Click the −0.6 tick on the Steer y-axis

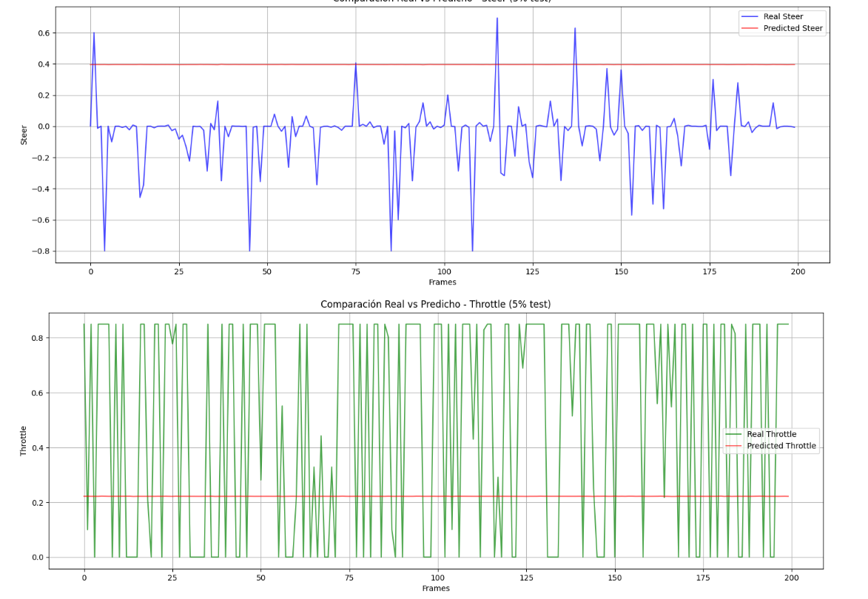(41, 220)
